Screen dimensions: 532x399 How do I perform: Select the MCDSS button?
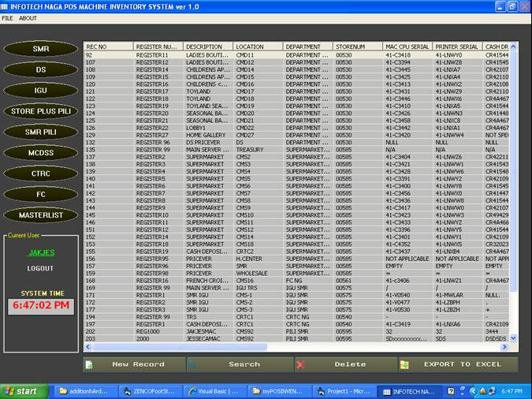click(x=41, y=153)
